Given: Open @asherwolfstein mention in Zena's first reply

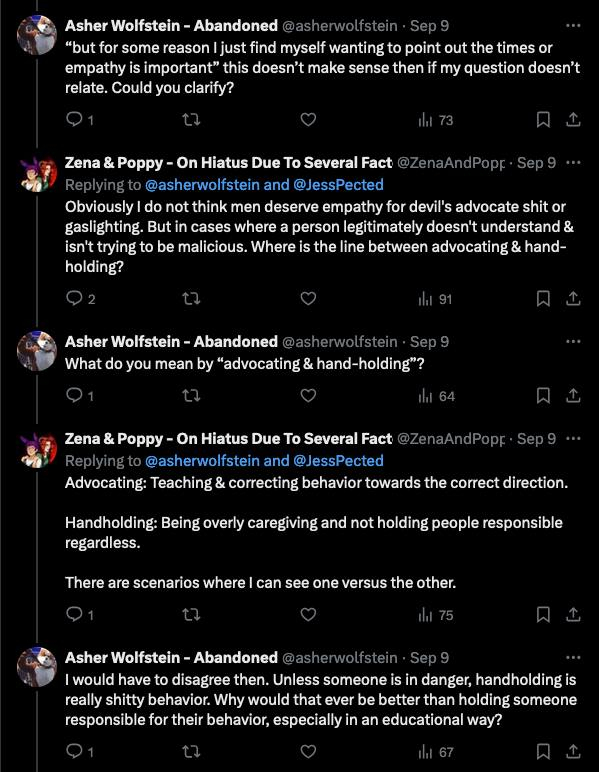Looking at the screenshot, I should pos(202,185).
